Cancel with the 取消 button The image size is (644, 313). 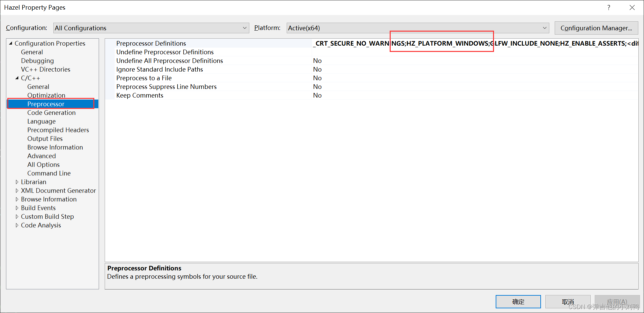(568, 302)
